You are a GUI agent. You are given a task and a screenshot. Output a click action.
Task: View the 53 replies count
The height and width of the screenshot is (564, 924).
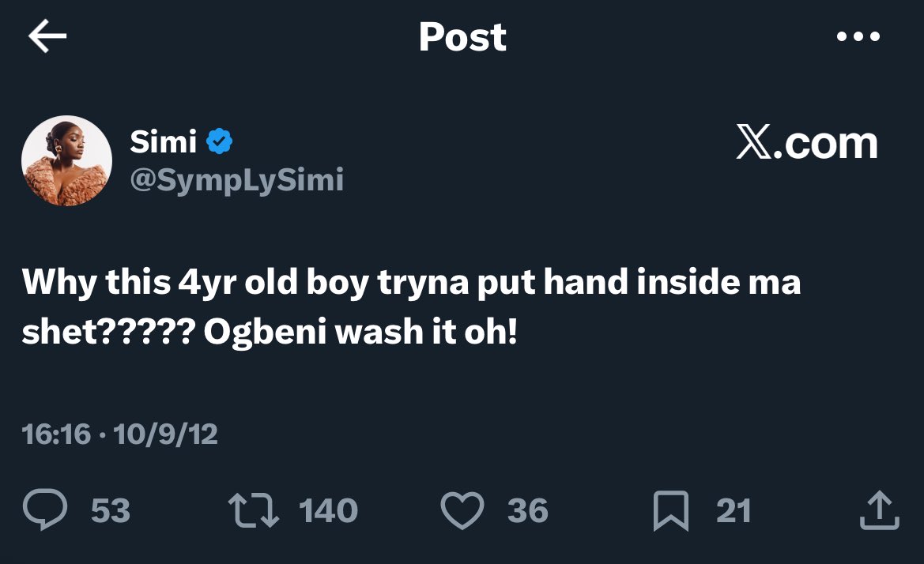[111, 511]
